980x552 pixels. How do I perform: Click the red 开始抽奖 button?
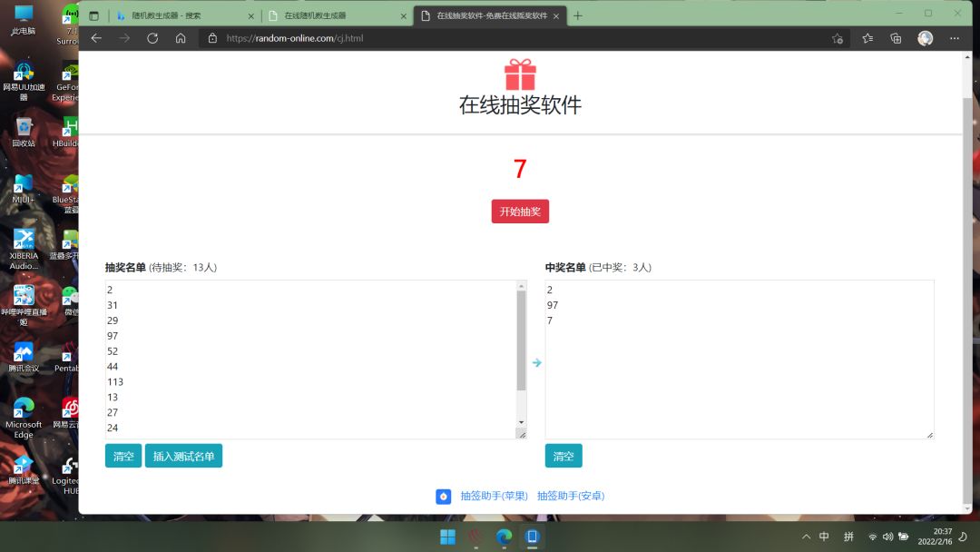pos(520,212)
